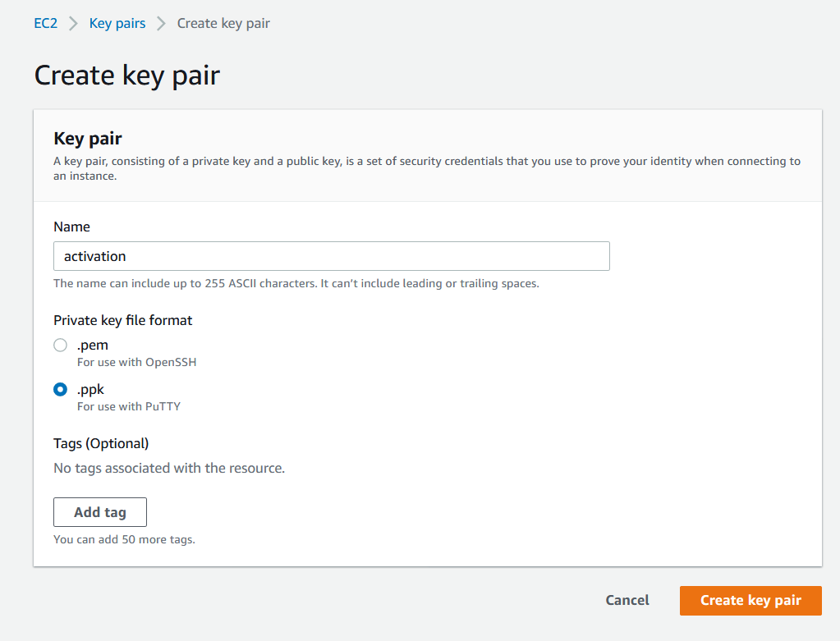This screenshot has height=641, width=840.
Task: Click the chevron separator after EC2
Action: tap(73, 24)
